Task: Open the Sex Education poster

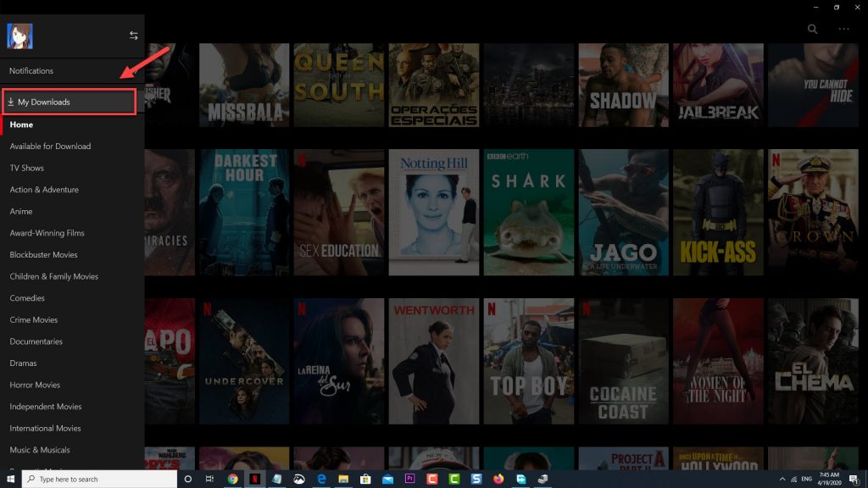Action: point(339,212)
